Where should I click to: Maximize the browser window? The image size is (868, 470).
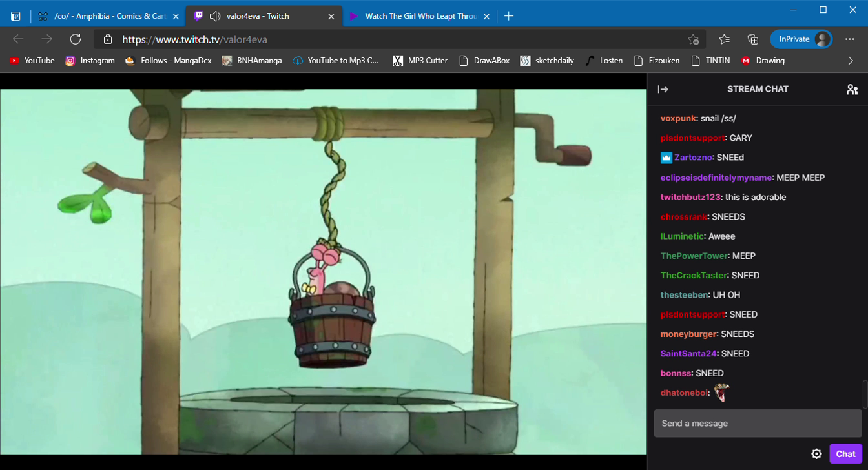[823, 10]
